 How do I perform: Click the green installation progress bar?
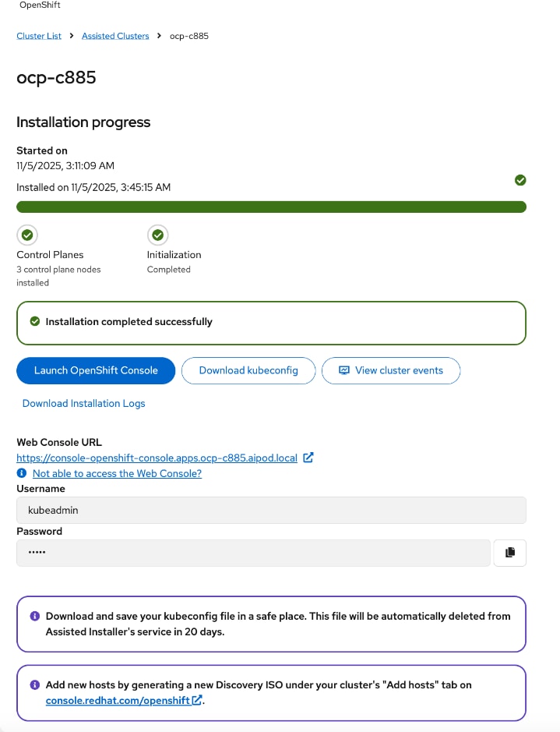click(x=271, y=207)
